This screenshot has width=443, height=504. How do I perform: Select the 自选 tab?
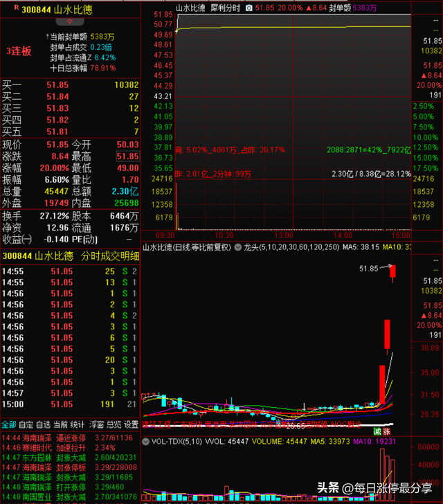coord(44,424)
